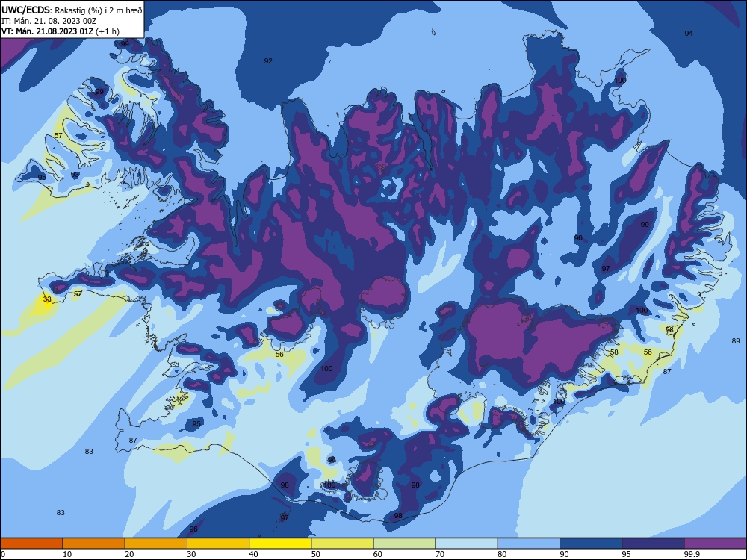Select the purple above-99.9 legend swatch
This screenshot has height=560, width=747.
pyautogui.click(x=715, y=544)
